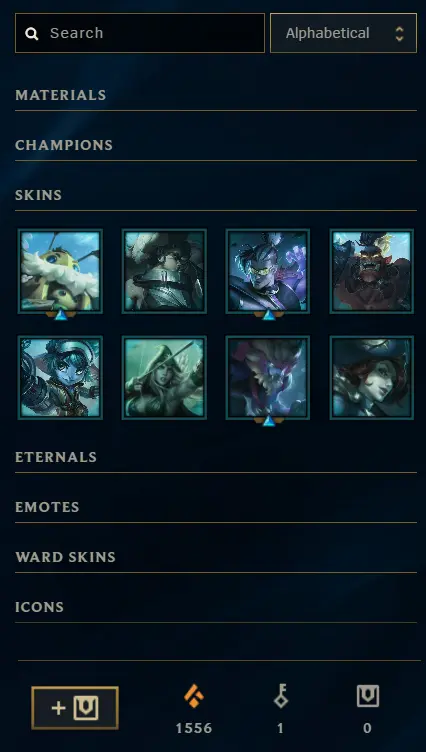The height and width of the screenshot is (752, 426).
Task: Select the hooded archer skin shard
Action: pyautogui.click(x=164, y=378)
